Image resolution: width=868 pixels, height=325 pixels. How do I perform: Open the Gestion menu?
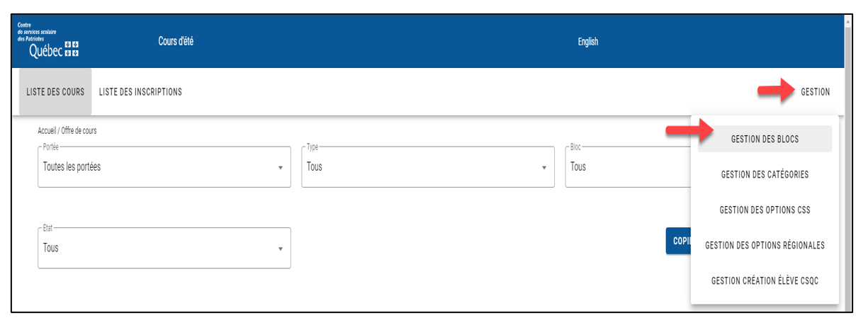point(815,92)
